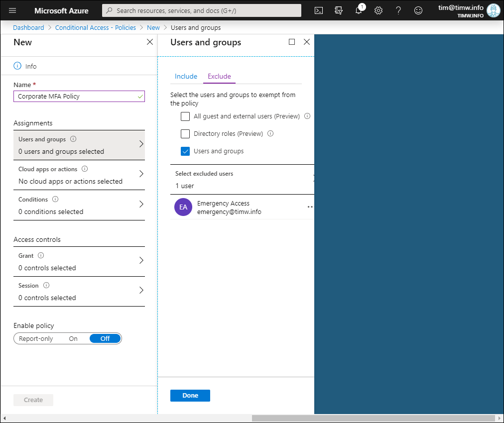Expand the Conditions assignment row
The width and height of the screenshot is (504, 423).
tap(79, 205)
